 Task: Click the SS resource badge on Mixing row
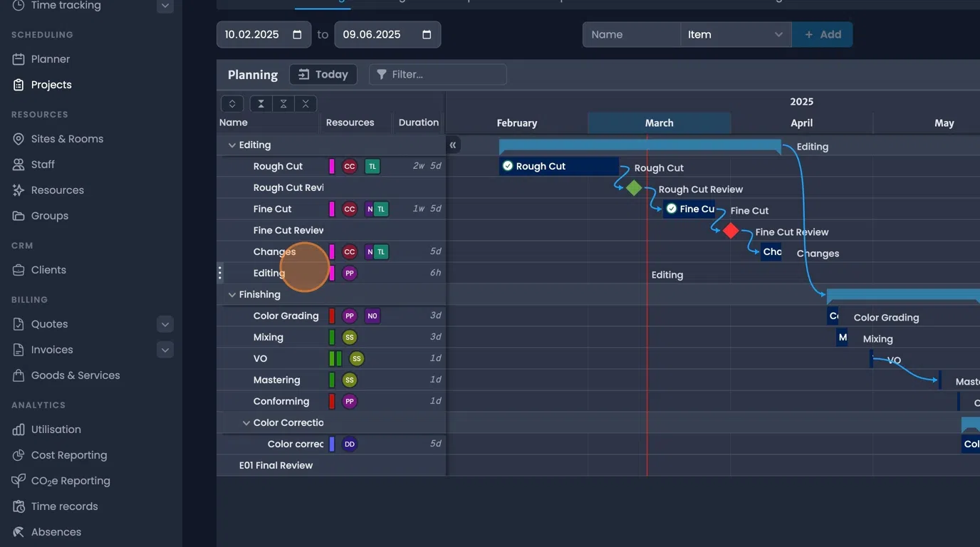tap(348, 336)
